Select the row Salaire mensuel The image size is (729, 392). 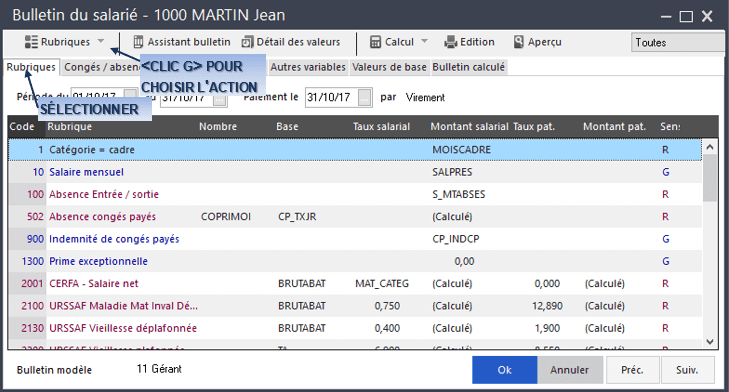(355, 172)
